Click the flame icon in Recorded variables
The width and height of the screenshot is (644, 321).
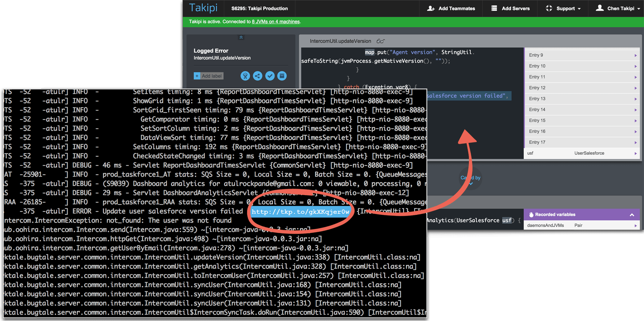point(531,215)
